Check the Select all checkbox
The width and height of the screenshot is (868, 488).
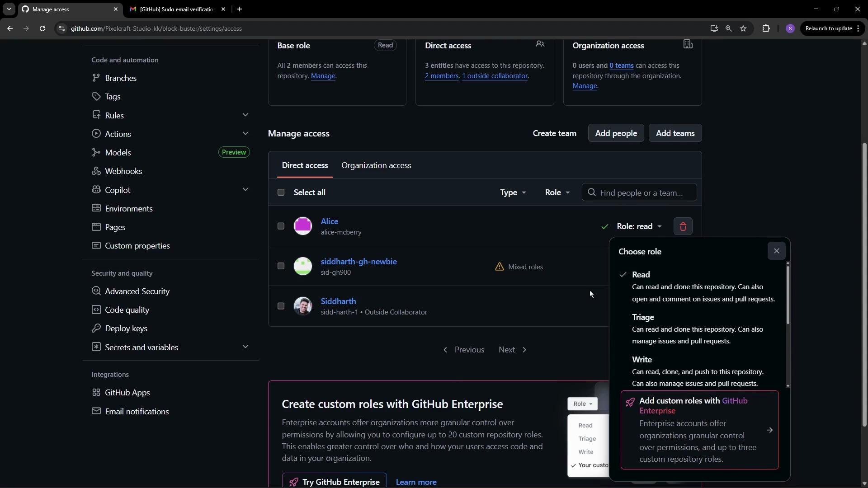pyautogui.click(x=281, y=192)
